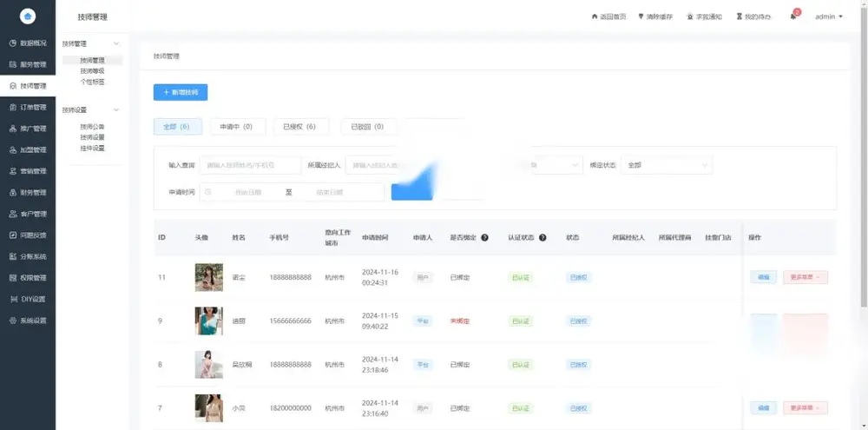The width and height of the screenshot is (868, 430).
Task: Switch to the 申请中 (0) tab
Action: coord(238,126)
